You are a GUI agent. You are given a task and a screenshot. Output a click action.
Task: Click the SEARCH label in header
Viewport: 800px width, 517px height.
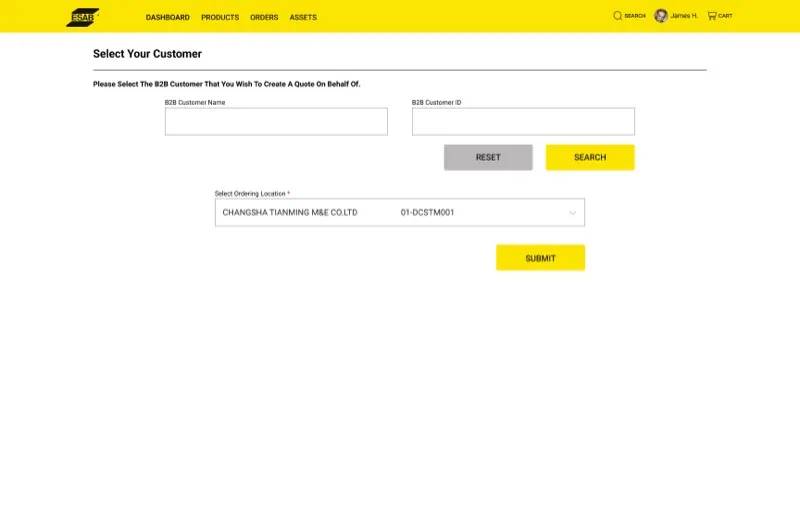635,16
